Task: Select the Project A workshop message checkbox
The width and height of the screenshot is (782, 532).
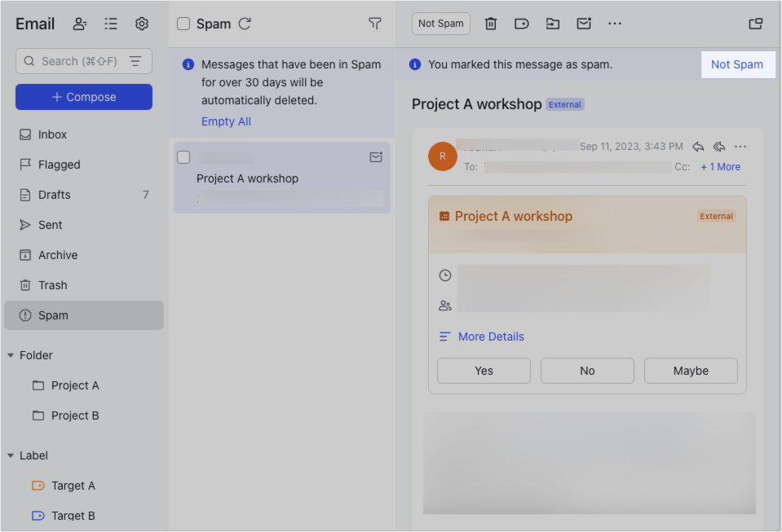Action: coord(183,156)
